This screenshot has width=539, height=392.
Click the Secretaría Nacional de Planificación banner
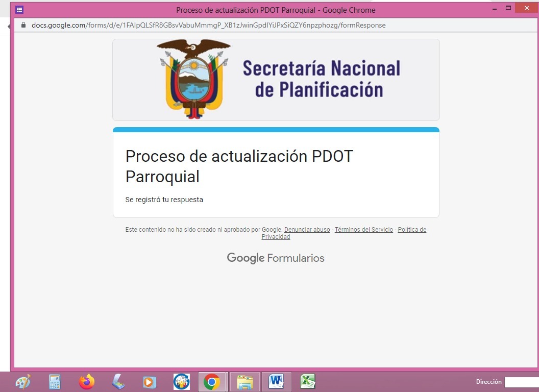point(276,80)
